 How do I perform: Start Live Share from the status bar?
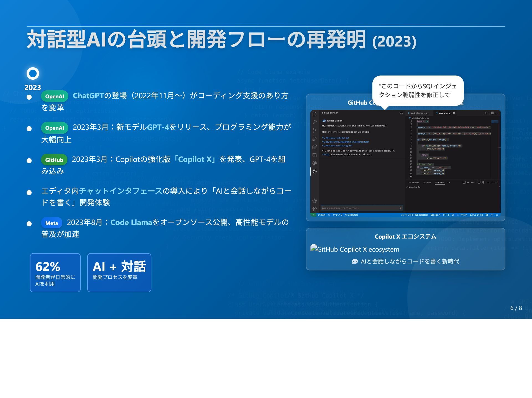click(352, 215)
